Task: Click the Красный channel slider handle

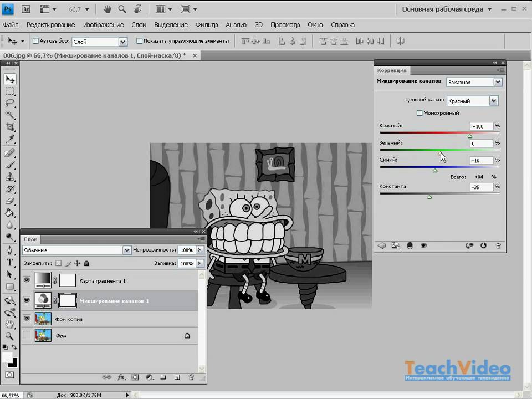Action: pos(470,136)
